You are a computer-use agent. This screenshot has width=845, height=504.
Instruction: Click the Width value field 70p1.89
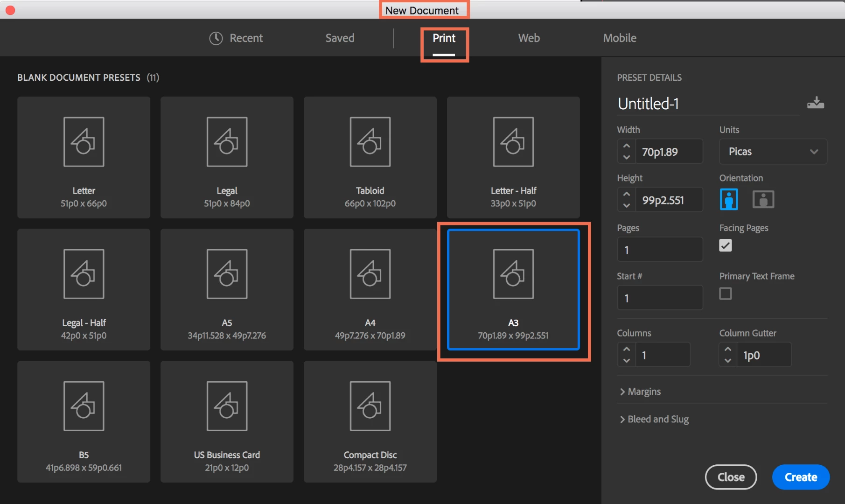(x=669, y=152)
